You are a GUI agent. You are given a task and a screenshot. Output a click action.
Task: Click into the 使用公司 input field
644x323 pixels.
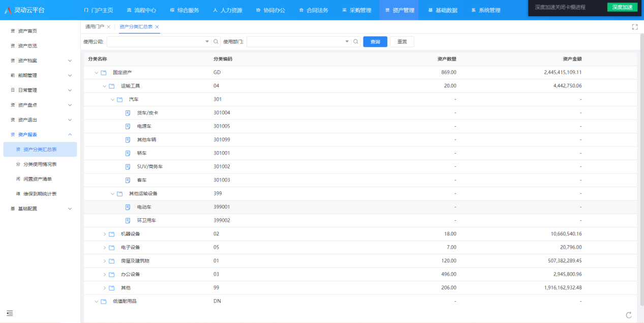(155, 42)
